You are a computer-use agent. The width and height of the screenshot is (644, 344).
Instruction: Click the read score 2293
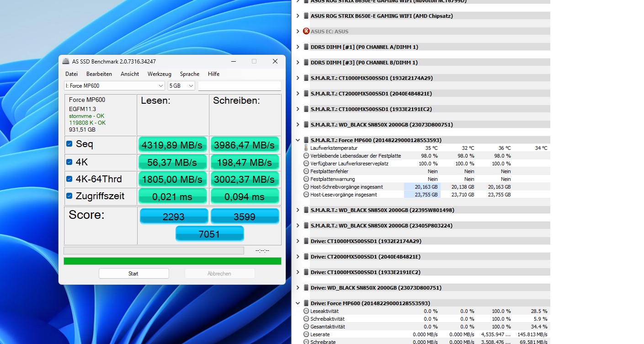point(174,217)
